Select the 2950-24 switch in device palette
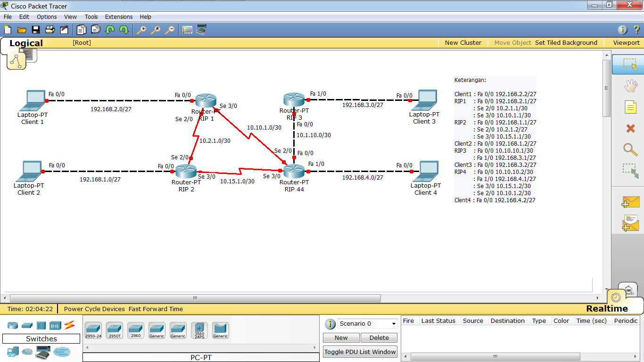This screenshot has width=644, height=362. pos(92,330)
